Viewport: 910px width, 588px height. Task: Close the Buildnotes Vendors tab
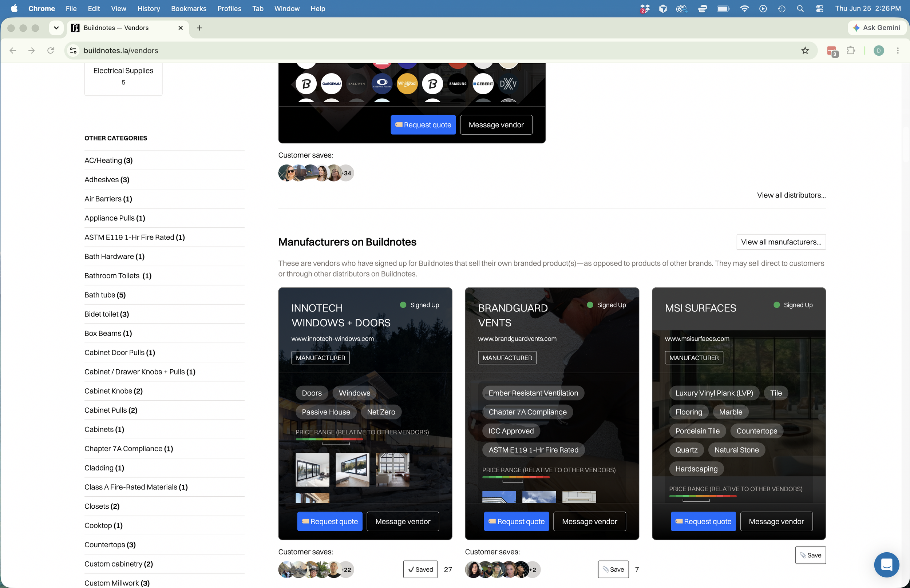181,28
